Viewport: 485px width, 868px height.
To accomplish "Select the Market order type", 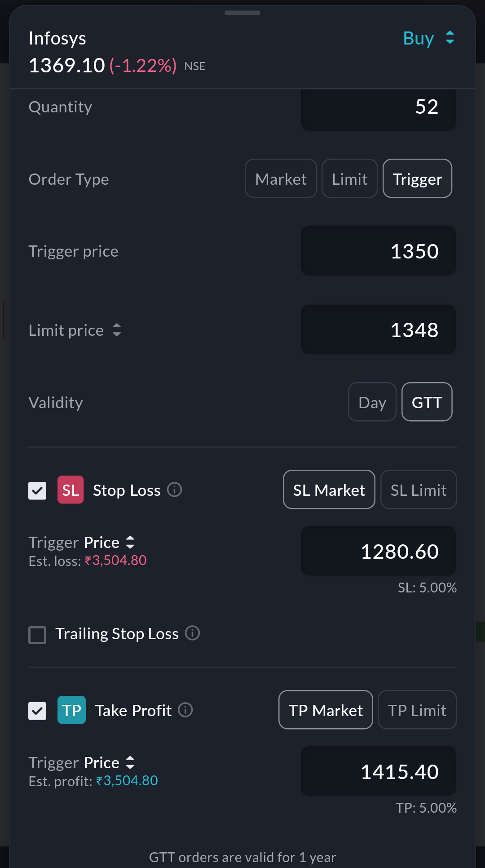I will [x=281, y=178].
